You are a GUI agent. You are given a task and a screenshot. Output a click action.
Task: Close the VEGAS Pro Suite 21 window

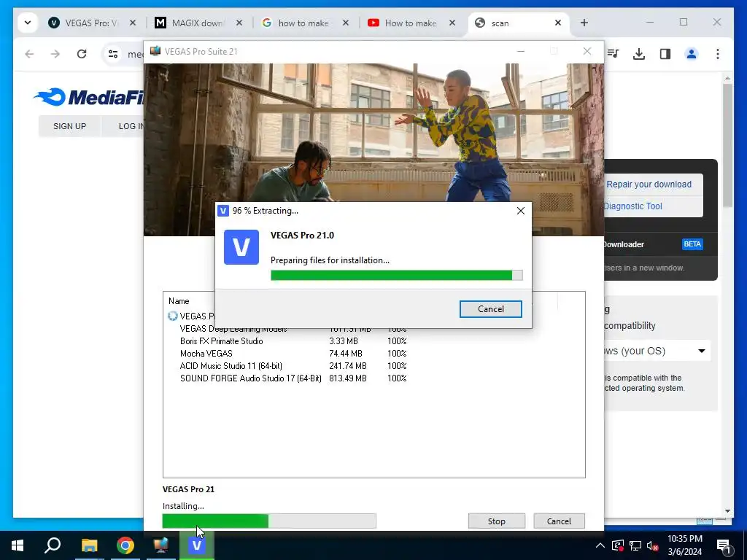click(x=587, y=51)
